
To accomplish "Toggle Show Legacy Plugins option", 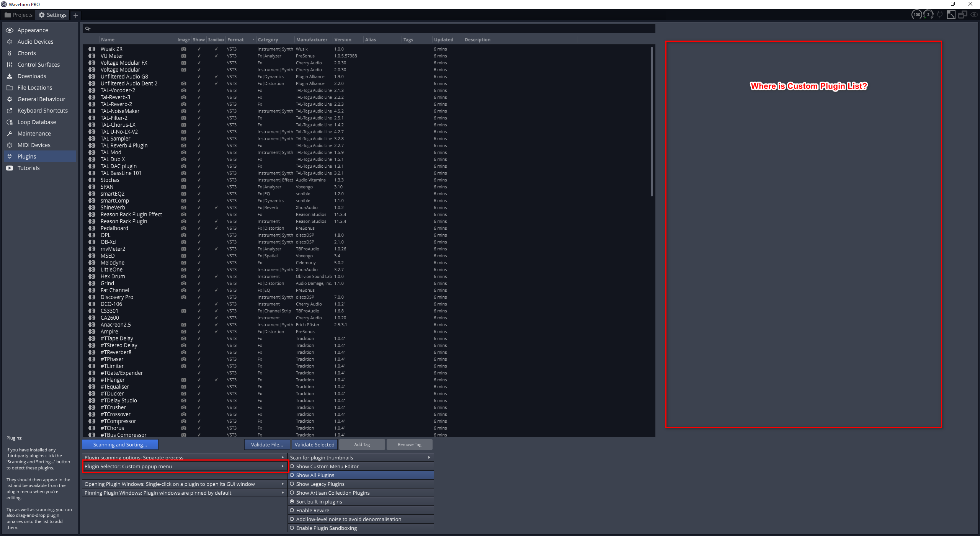I will coord(361,484).
